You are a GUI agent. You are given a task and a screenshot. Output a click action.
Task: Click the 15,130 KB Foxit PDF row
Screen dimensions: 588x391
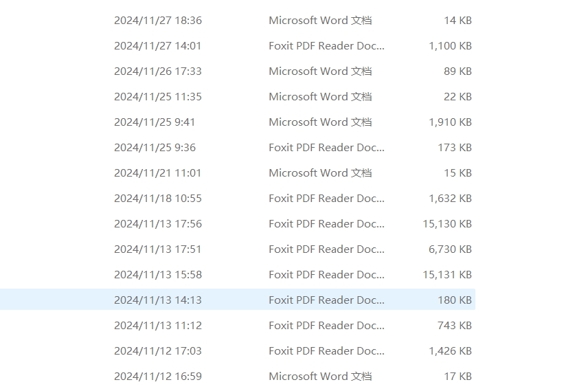click(x=326, y=224)
